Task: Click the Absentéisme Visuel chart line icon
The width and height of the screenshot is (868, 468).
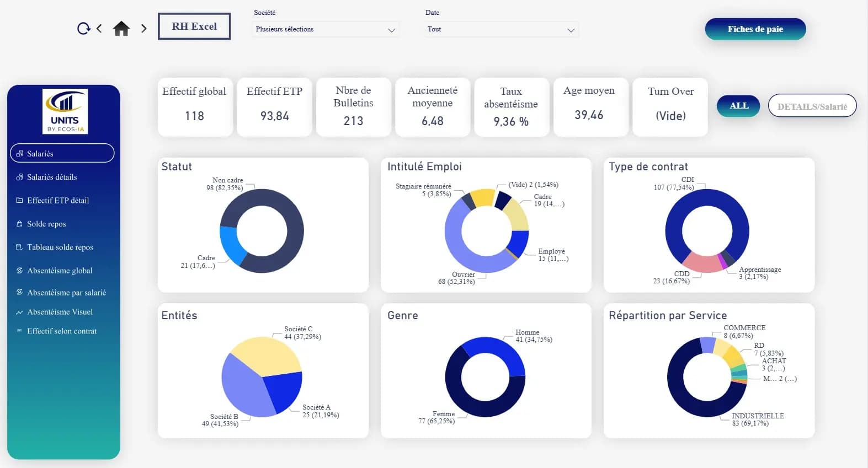Action: (x=20, y=312)
